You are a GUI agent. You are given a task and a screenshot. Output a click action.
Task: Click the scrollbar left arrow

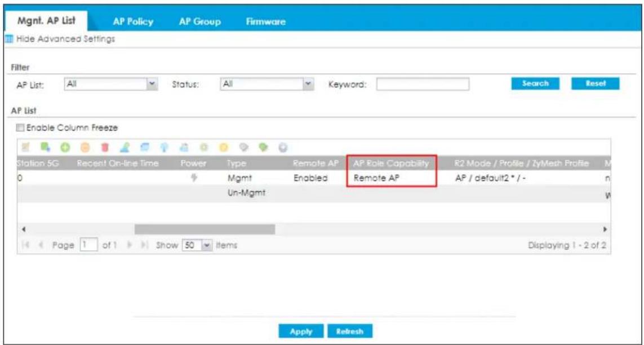click(x=24, y=229)
